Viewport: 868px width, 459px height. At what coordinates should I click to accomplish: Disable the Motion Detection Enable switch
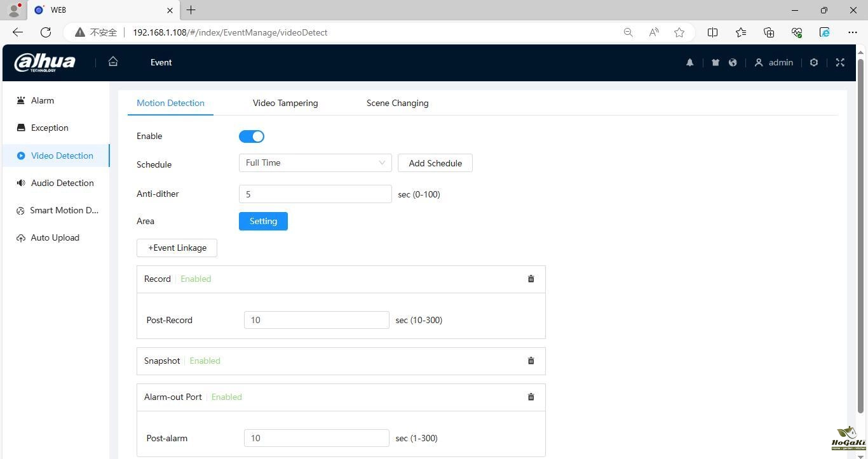click(x=252, y=136)
